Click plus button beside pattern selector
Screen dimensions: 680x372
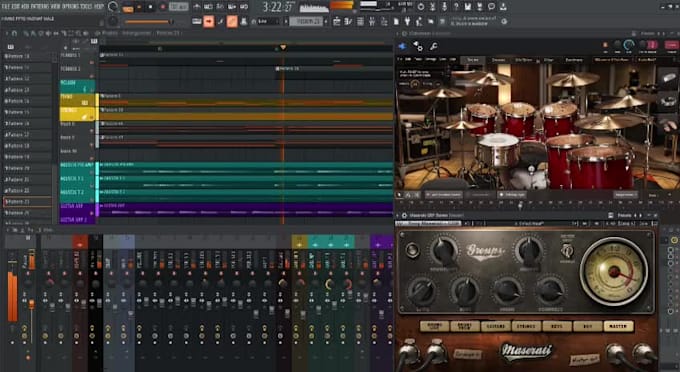pyautogui.click(x=326, y=22)
